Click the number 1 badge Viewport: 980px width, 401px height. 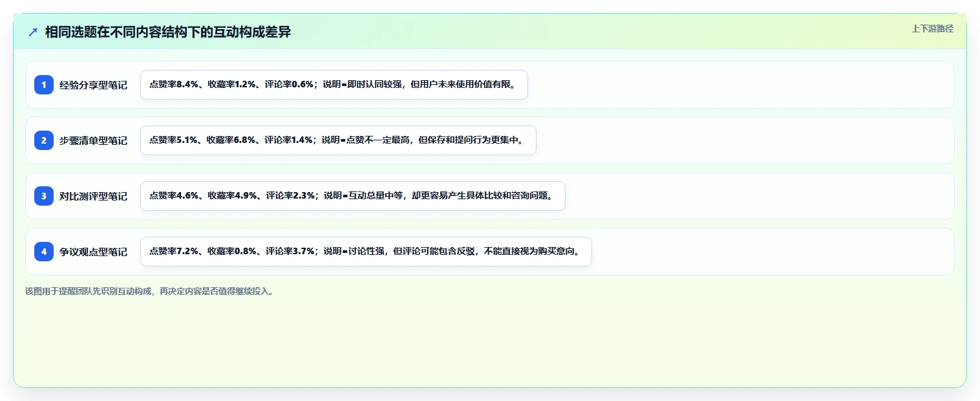[x=44, y=85]
